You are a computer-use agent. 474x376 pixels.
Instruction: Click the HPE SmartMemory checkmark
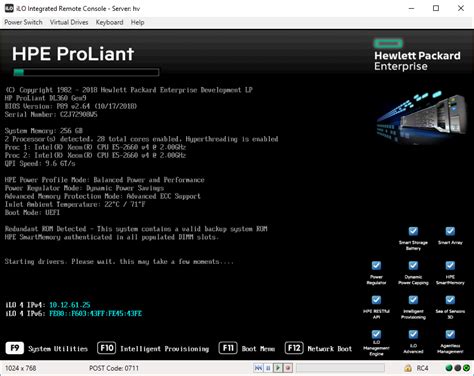(x=450, y=265)
